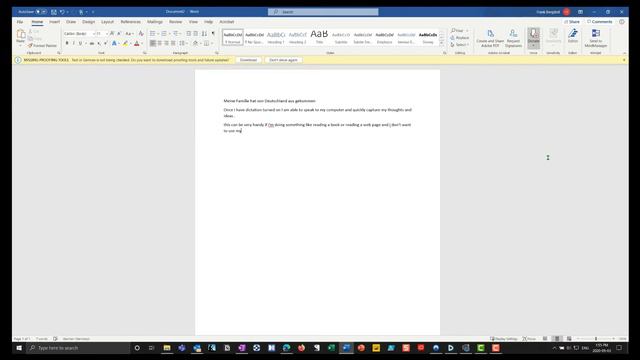Apply Bold formatting

click(67, 43)
